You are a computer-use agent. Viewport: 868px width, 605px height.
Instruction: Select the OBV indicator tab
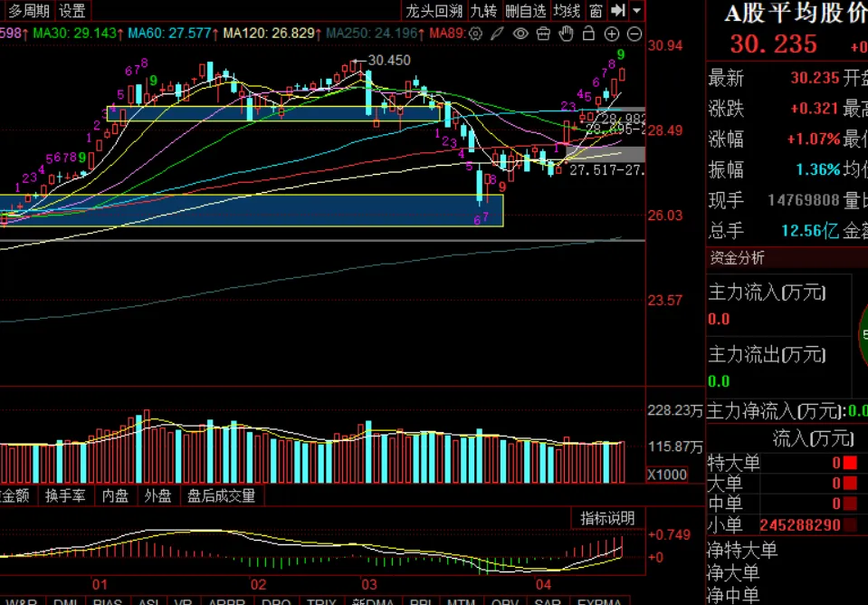tap(504, 601)
